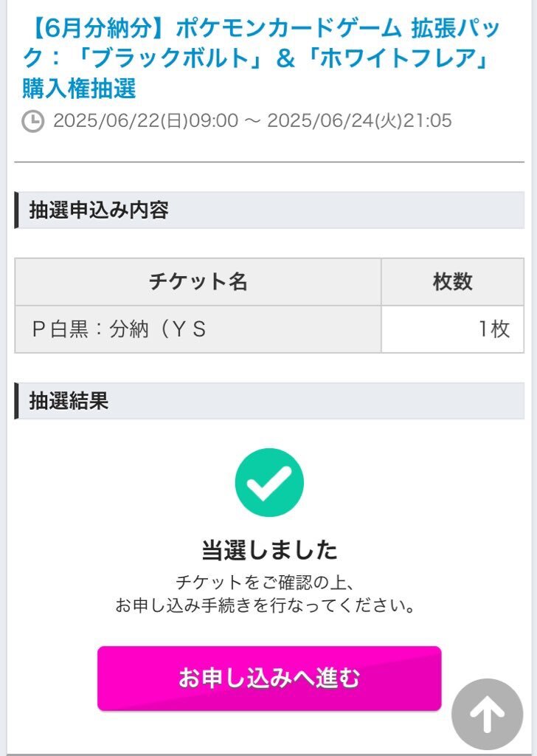
Task: Select the チケット名 column header
Action: [198, 281]
